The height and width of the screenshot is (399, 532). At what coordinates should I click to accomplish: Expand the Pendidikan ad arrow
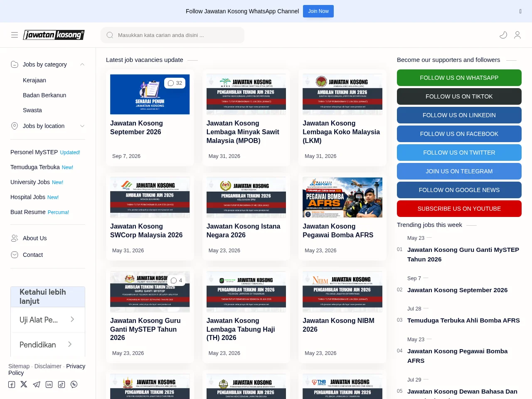[70, 344]
